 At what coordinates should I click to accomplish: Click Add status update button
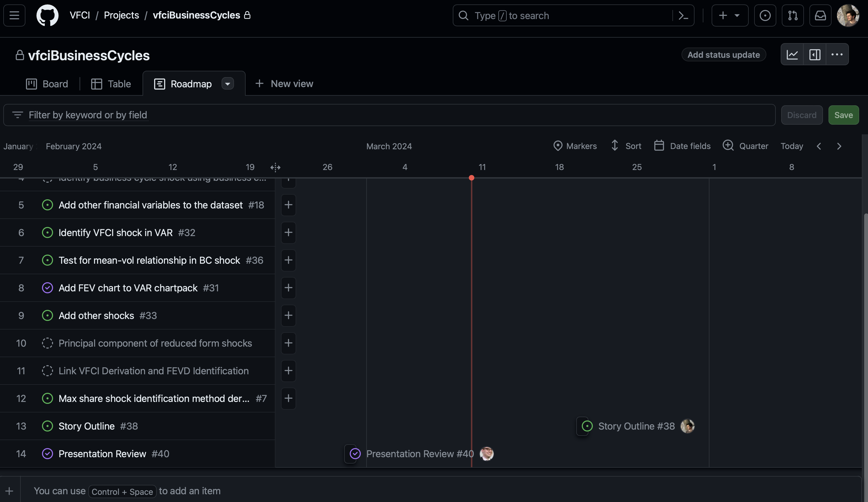(723, 54)
